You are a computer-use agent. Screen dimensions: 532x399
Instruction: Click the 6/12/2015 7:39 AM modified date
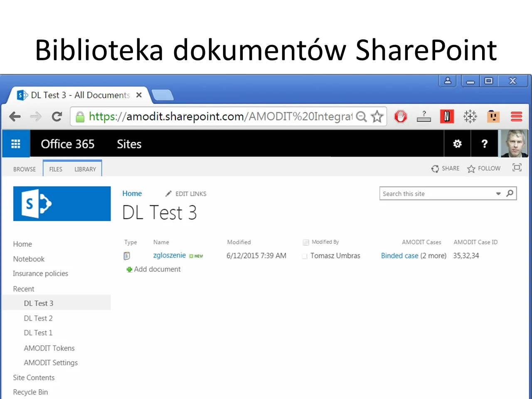point(256,256)
